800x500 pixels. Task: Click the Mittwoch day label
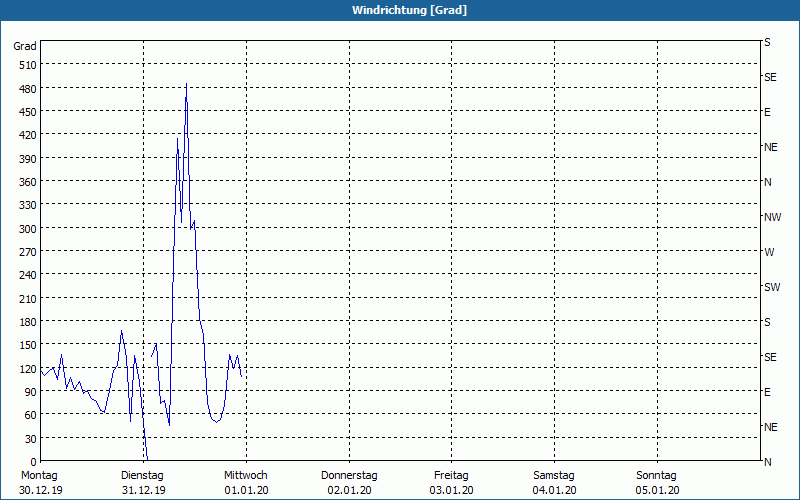(246, 475)
